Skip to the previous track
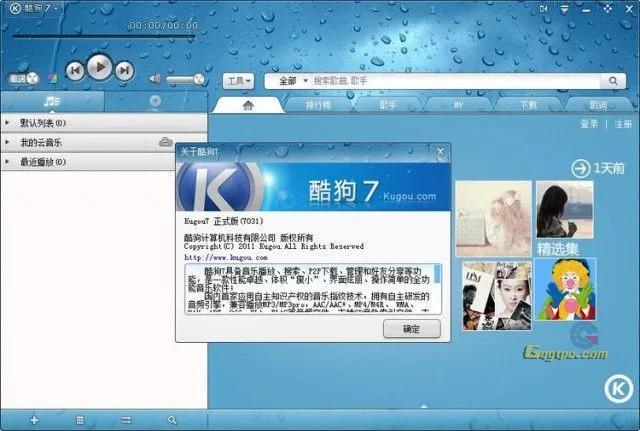The image size is (640, 431). [75, 70]
